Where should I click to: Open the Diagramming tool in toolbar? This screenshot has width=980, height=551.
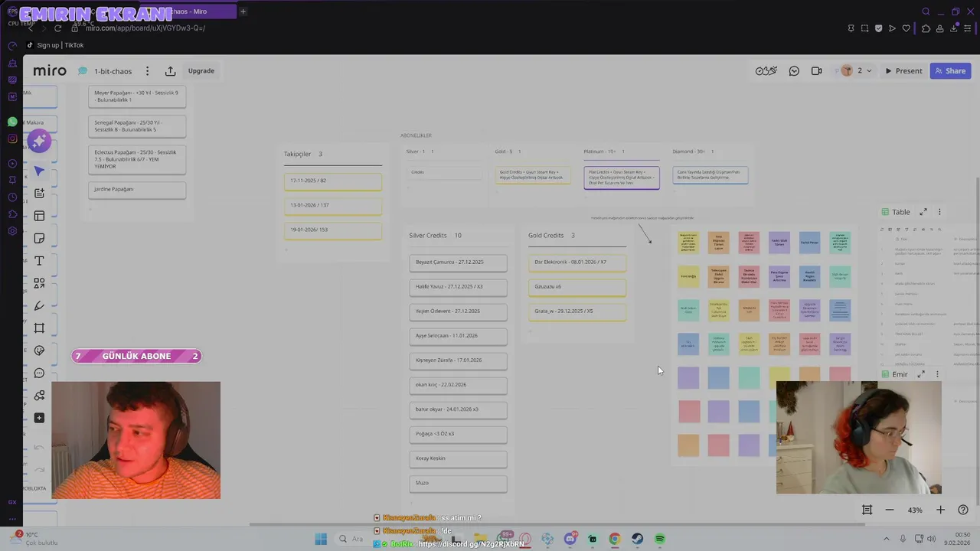[39, 396]
